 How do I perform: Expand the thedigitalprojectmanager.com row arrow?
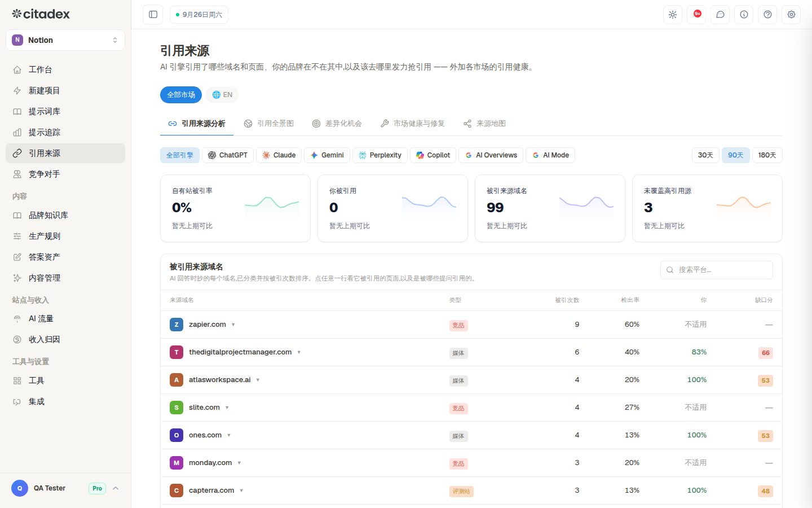[x=299, y=352]
